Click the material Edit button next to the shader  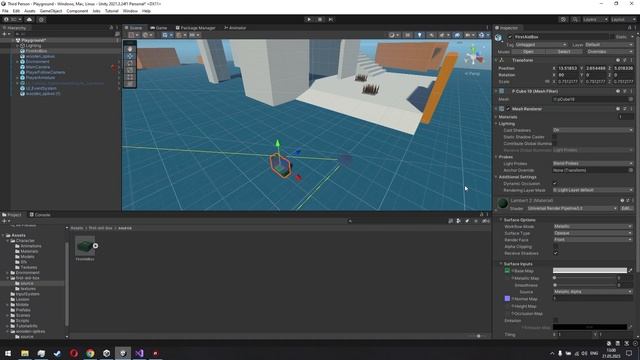[626, 208]
